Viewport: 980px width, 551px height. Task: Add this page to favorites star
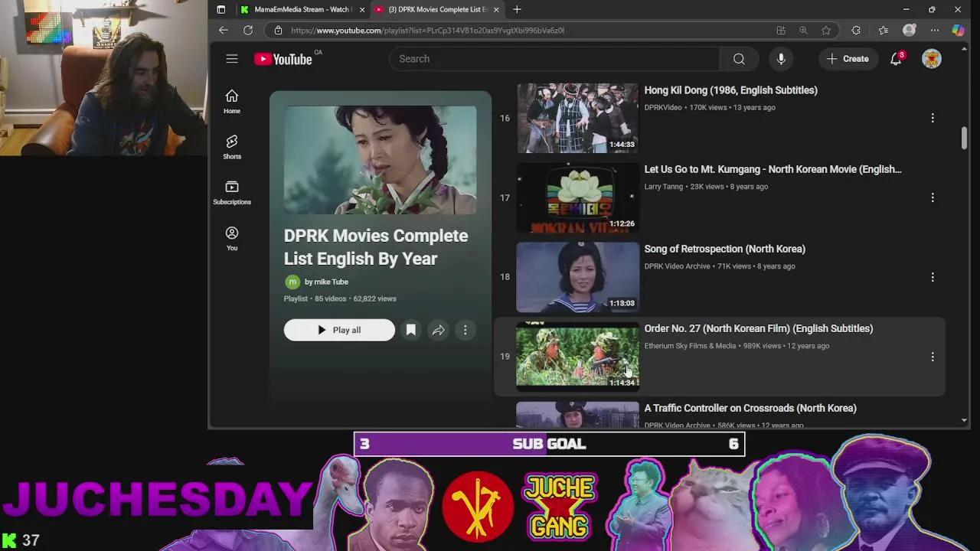point(826,31)
